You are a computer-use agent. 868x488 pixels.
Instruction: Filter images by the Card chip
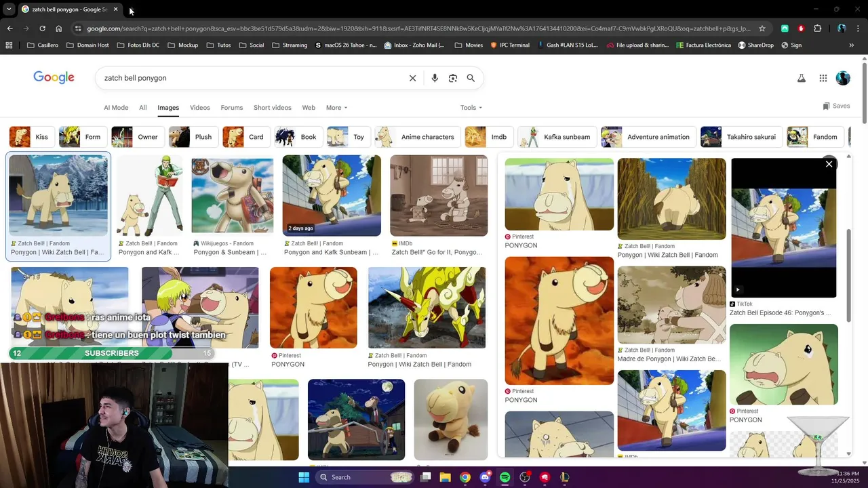pos(245,137)
